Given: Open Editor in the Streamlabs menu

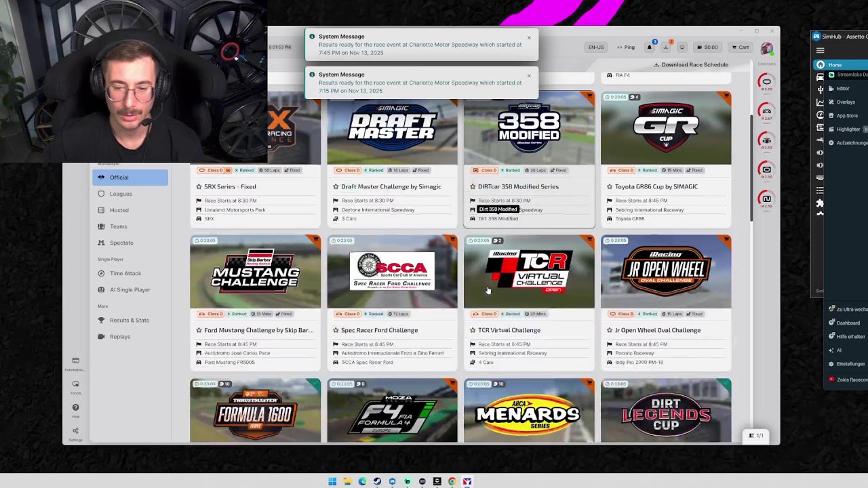Looking at the screenshot, I should point(843,89).
